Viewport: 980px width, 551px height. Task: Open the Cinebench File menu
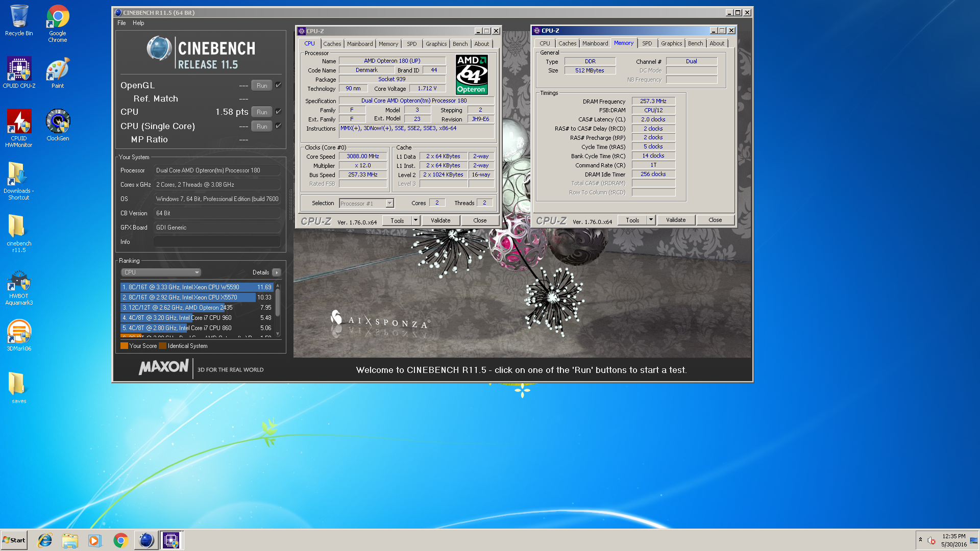pyautogui.click(x=121, y=23)
